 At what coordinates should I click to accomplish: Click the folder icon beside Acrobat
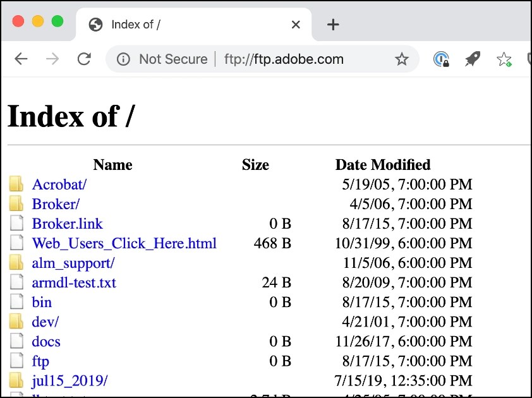[16, 184]
